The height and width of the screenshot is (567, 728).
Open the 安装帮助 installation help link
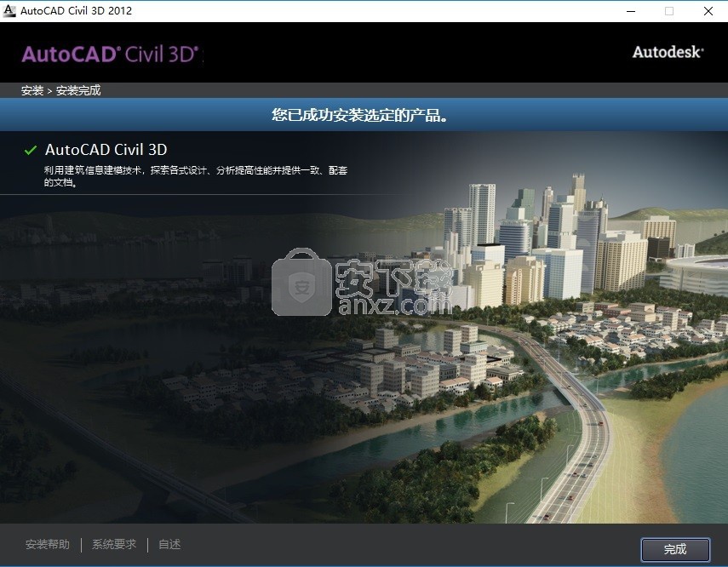pos(48,544)
